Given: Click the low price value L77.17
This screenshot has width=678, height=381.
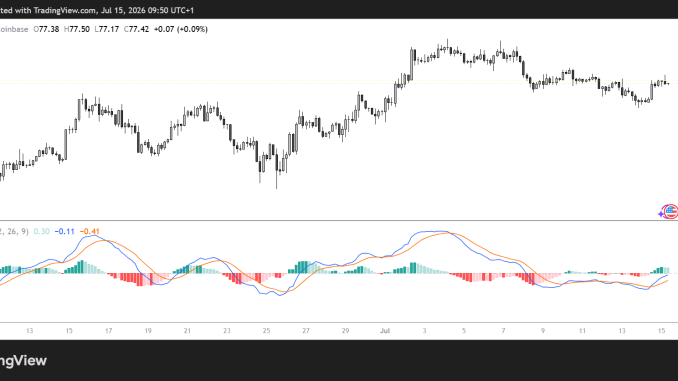Looking at the screenshot, I should click(x=107, y=29).
